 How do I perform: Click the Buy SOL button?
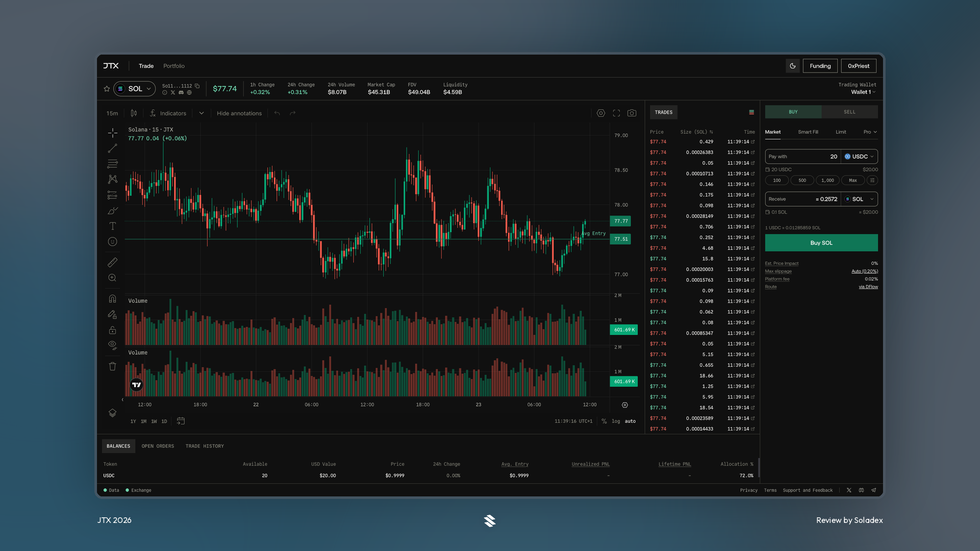coord(821,243)
